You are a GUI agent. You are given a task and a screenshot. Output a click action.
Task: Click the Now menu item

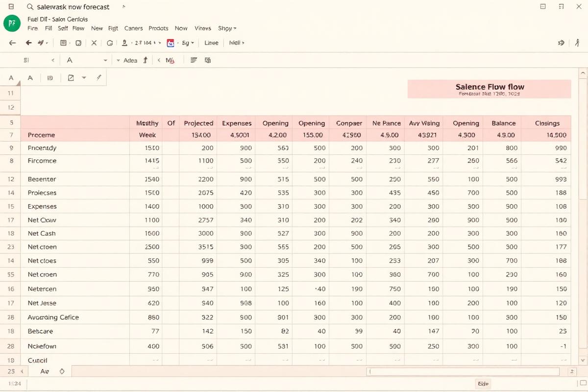pos(181,28)
